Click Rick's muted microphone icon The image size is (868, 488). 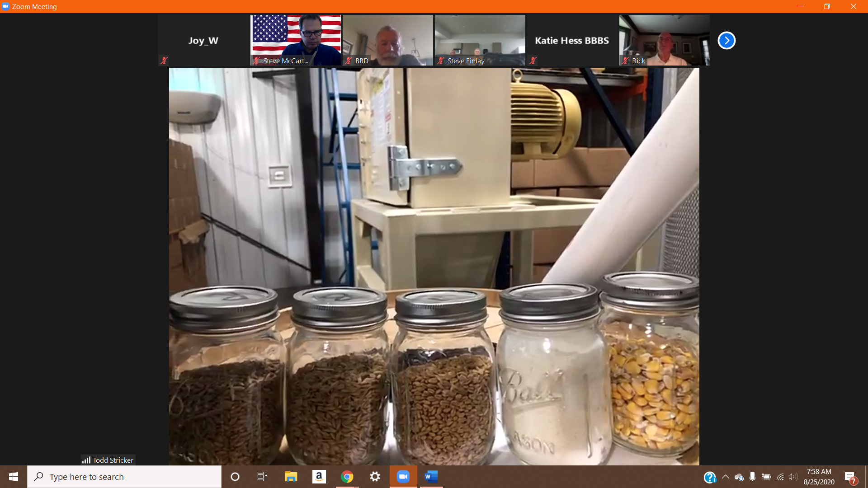pos(625,61)
